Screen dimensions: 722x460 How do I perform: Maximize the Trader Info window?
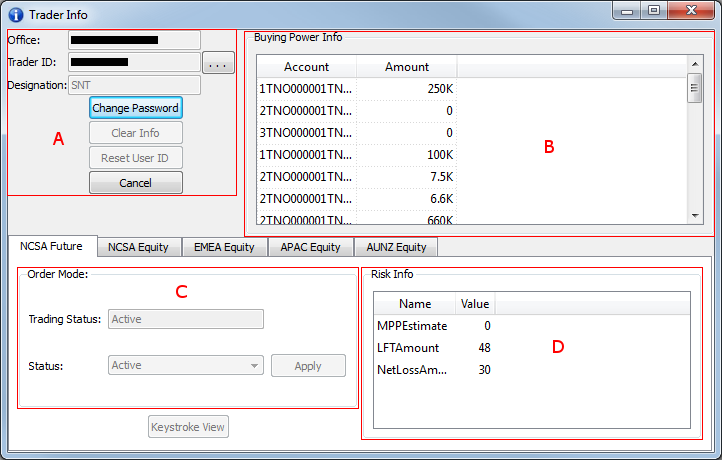point(654,11)
